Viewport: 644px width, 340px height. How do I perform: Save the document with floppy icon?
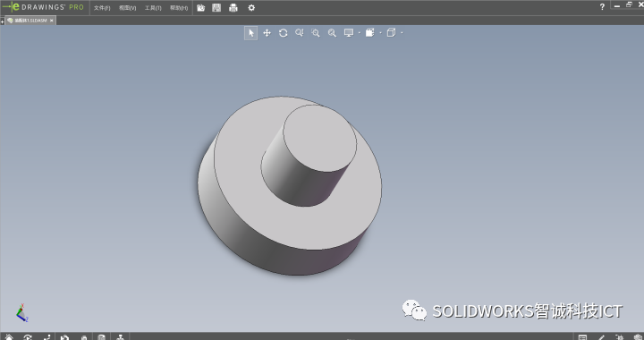pos(216,8)
